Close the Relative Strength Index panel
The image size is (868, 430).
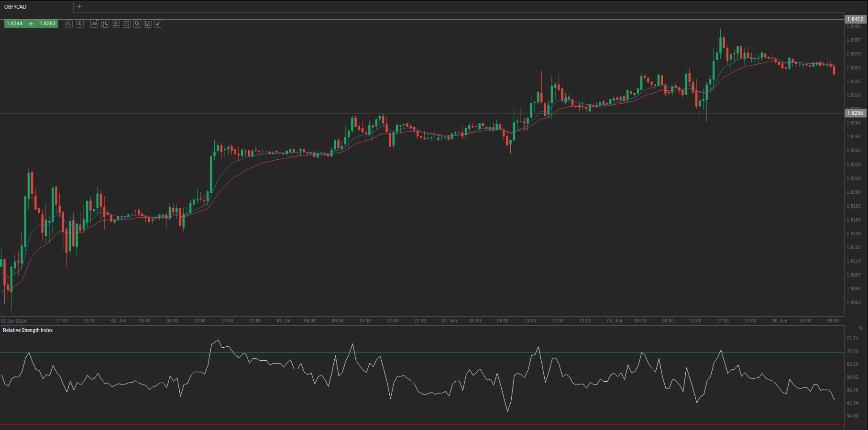861,328
